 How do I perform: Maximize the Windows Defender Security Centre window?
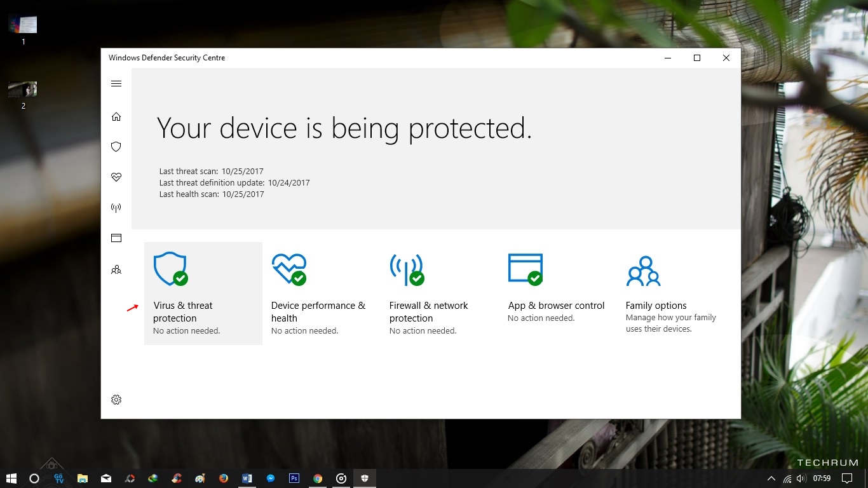click(x=697, y=58)
